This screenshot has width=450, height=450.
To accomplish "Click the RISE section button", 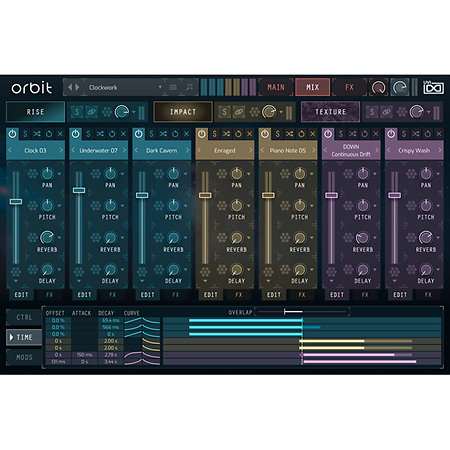I will pyautogui.click(x=35, y=112).
